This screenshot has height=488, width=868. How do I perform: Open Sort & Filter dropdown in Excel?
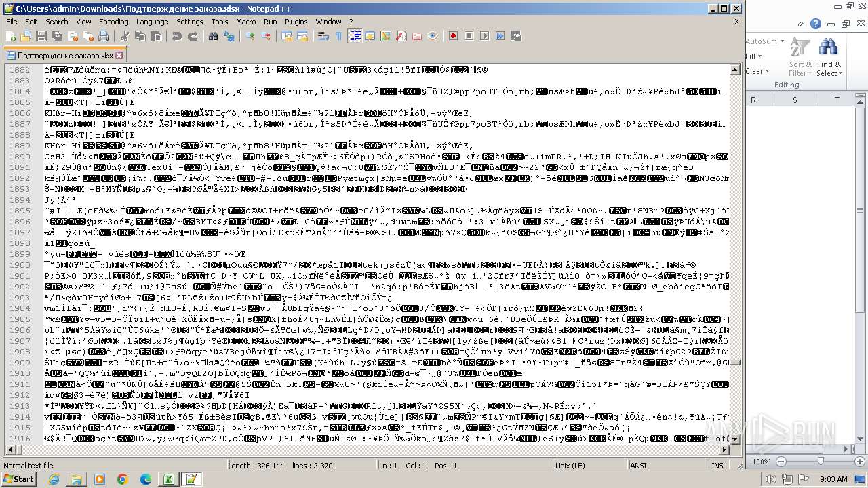[800, 58]
